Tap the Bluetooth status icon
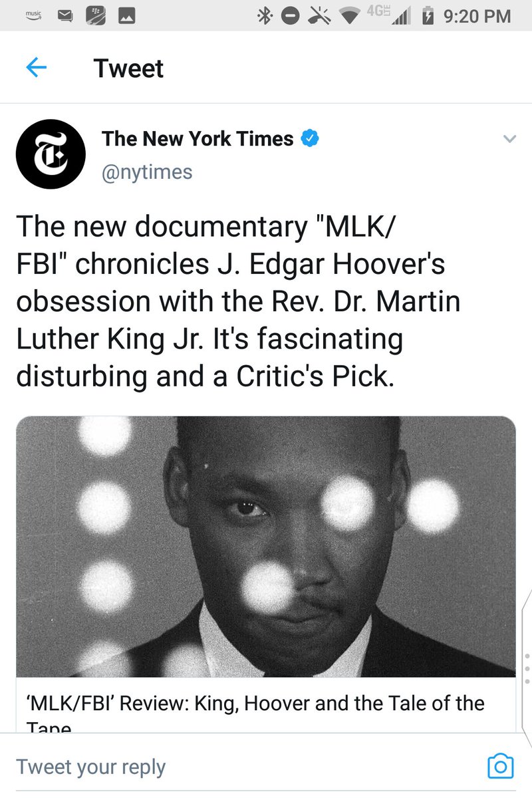Screen dimensions: 532x798 (264, 17)
